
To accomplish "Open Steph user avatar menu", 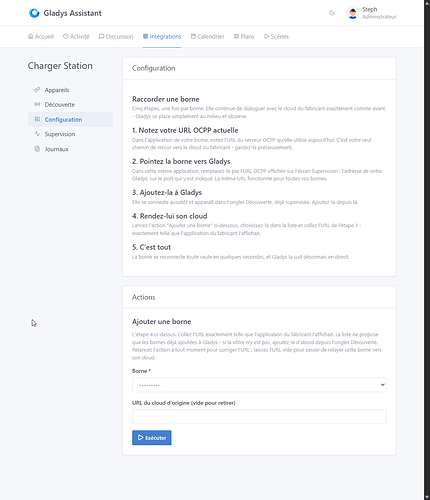I will click(353, 13).
